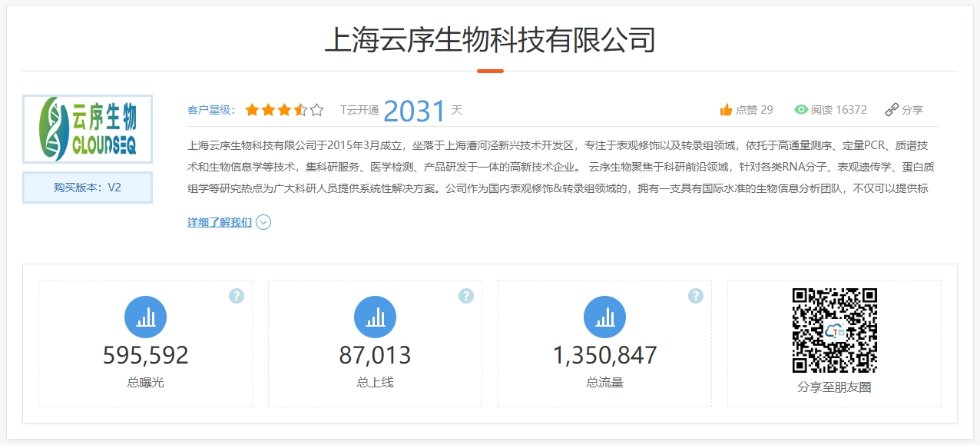The image size is (980, 445).
Task: Open help question mark on 总上线 card
Action: tap(466, 296)
